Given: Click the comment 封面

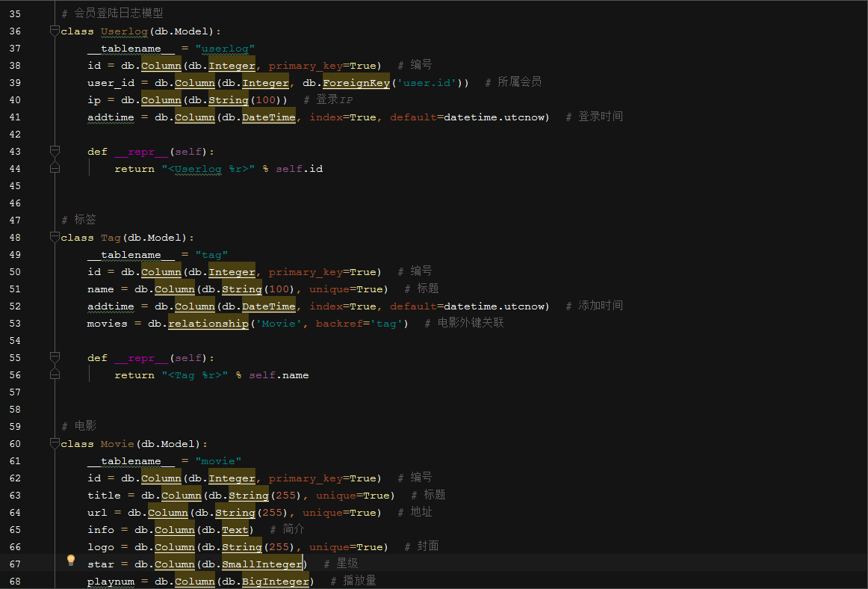Looking at the screenshot, I should (428, 546).
